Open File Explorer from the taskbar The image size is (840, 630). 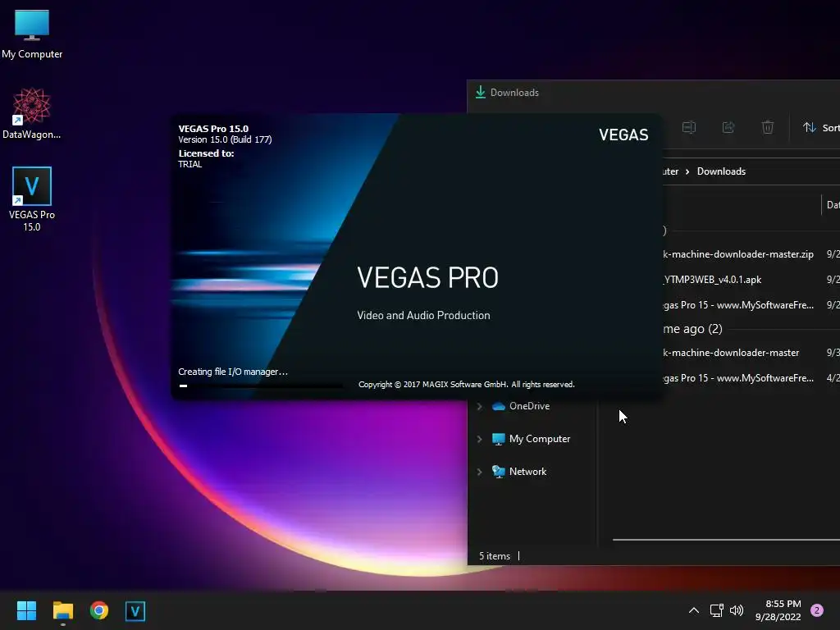[x=62, y=610]
